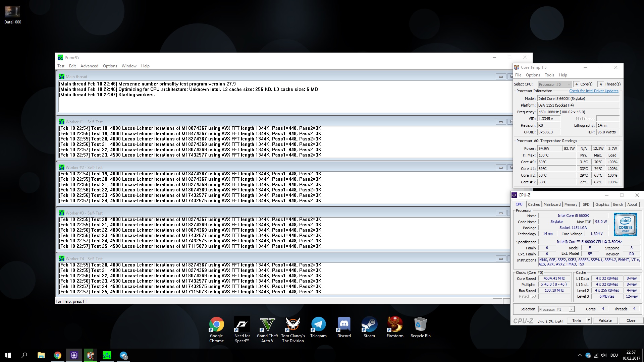
Task: Open Prime95 Advanced menu
Action: click(x=89, y=66)
